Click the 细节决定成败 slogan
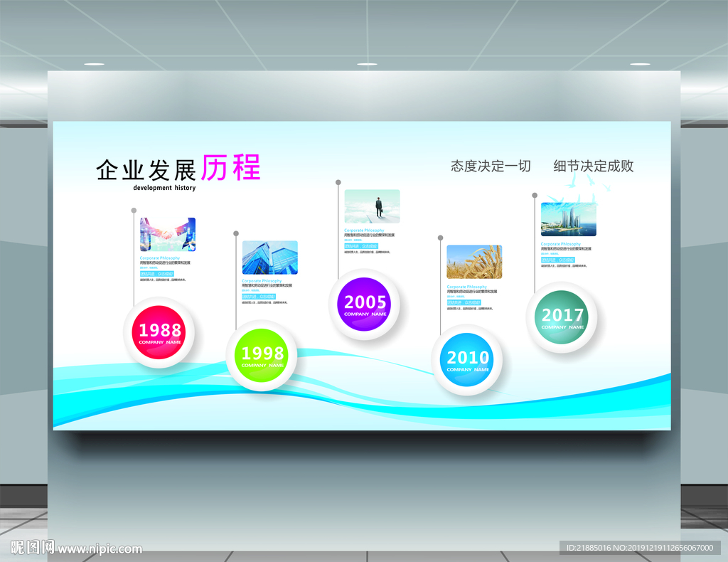This screenshot has width=728, height=562. pyautogui.click(x=594, y=166)
